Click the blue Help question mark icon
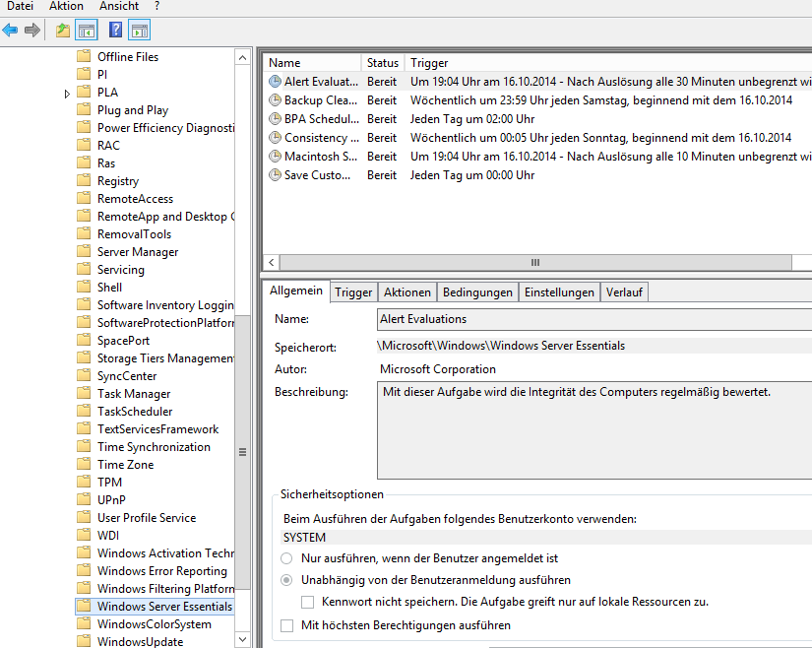Image resolution: width=812 pixels, height=648 pixels. tap(116, 30)
